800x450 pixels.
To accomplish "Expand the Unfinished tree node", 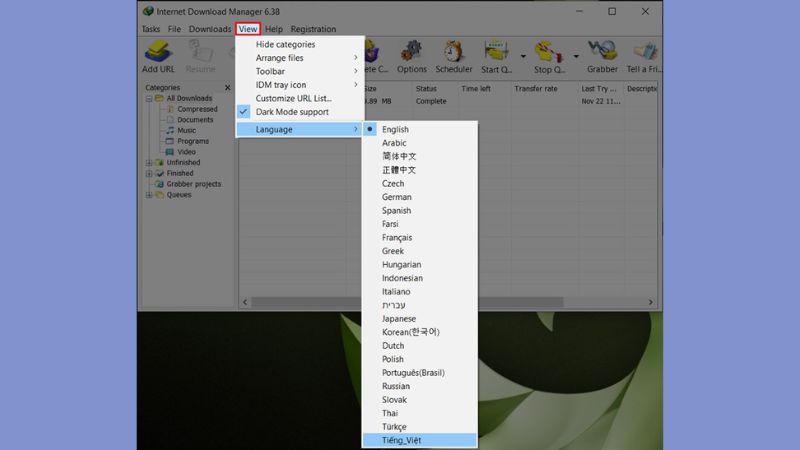I will point(149,163).
